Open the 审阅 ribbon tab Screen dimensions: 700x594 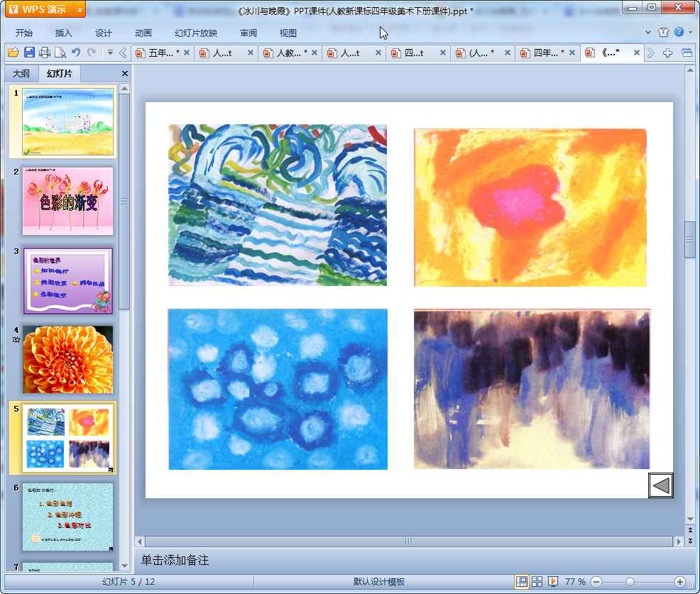(x=248, y=33)
